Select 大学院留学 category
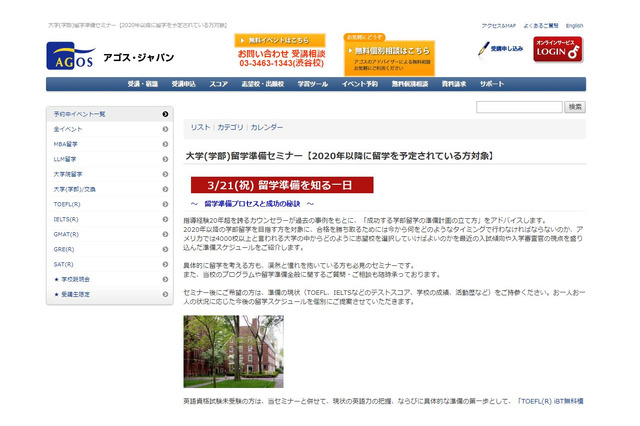 (x=110, y=175)
